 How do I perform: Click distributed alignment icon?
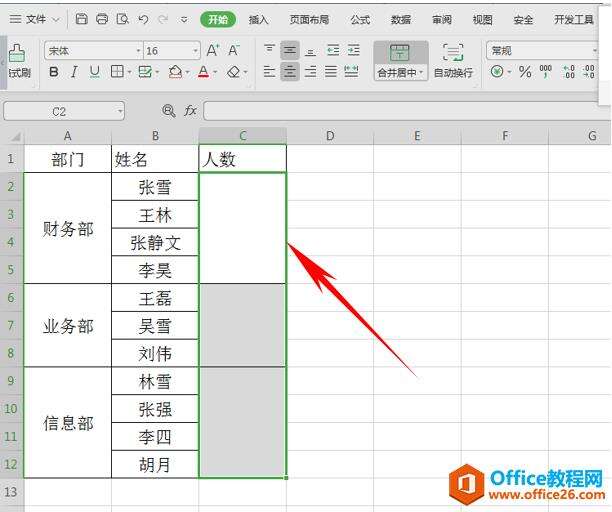351,72
